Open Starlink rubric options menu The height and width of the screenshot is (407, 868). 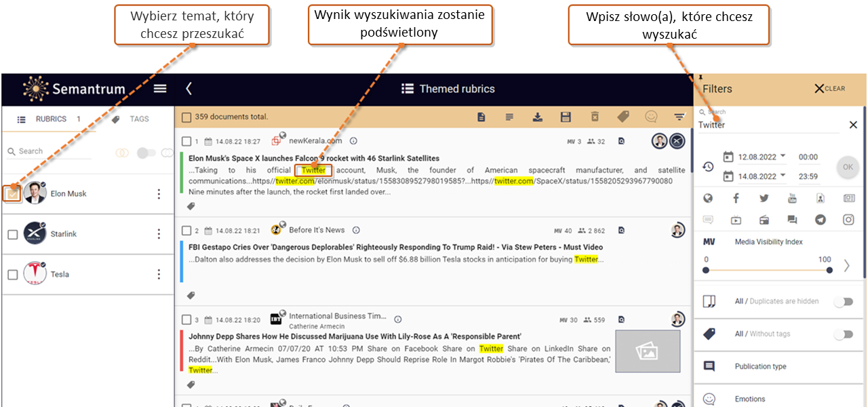point(159,234)
